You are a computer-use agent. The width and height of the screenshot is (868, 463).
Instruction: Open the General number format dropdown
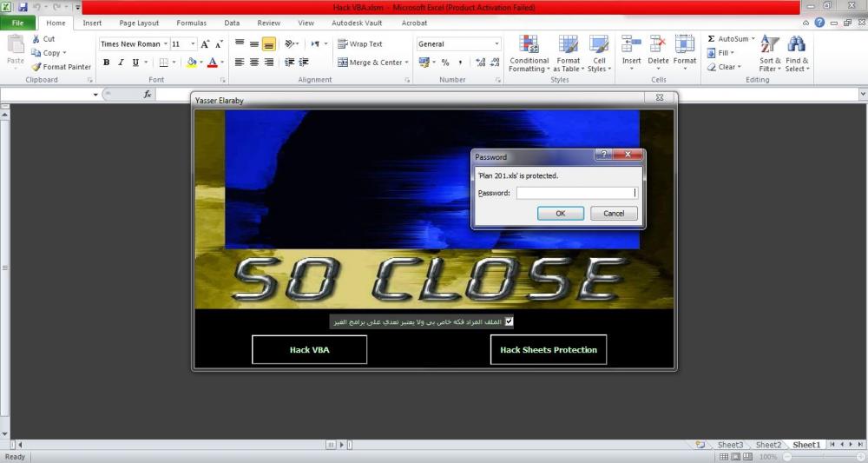pos(496,43)
